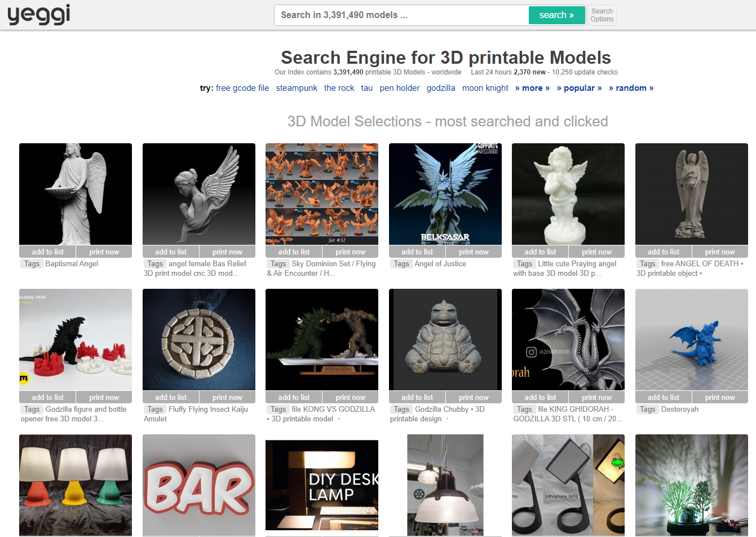
Task: Add KING GHIDORAH model to list
Action: pyautogui.click(x=540, y=398)
